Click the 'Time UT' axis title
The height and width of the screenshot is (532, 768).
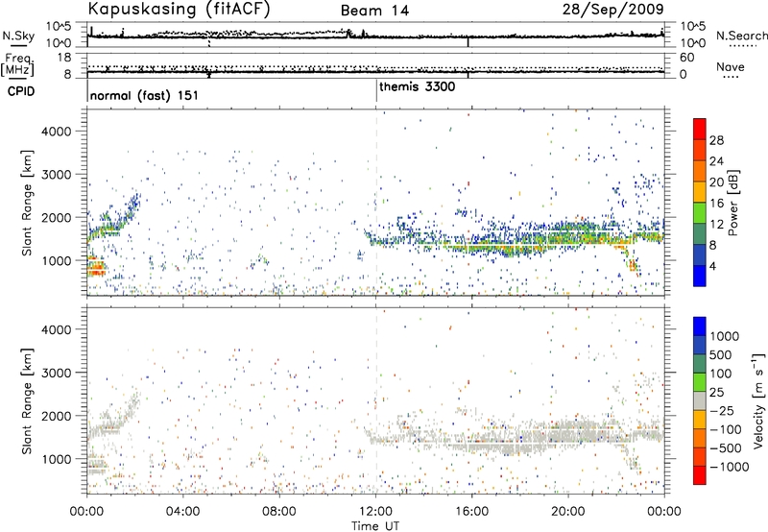point(375,526)
